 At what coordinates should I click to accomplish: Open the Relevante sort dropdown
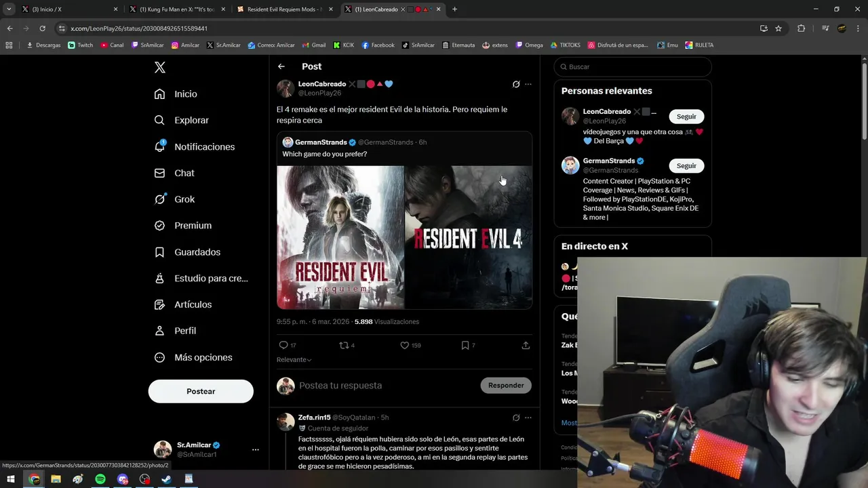pyautogui.click(x=294, y=360)
